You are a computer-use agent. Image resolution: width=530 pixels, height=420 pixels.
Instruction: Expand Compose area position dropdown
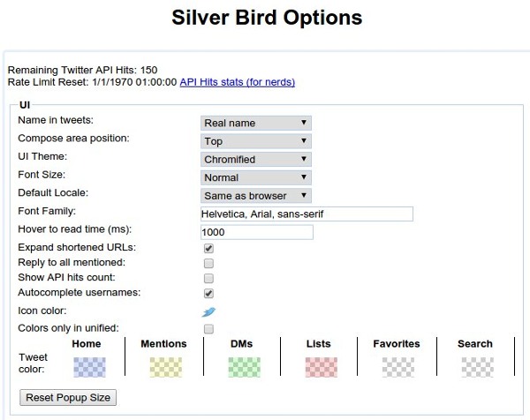(x=256, y=141)
